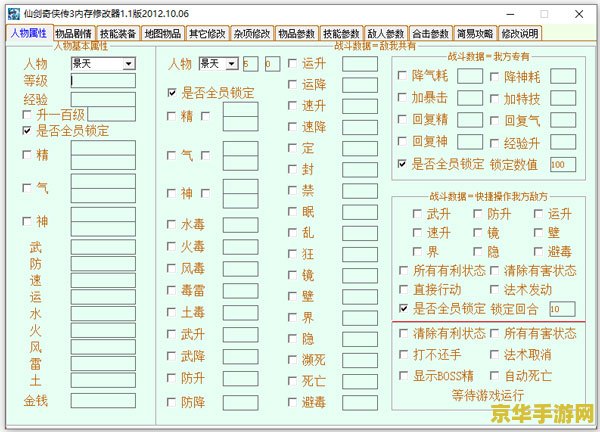Toggle the 显示BOSS精 checkbox
Viewport: 600px width, 432px height.
click(403, 376)
